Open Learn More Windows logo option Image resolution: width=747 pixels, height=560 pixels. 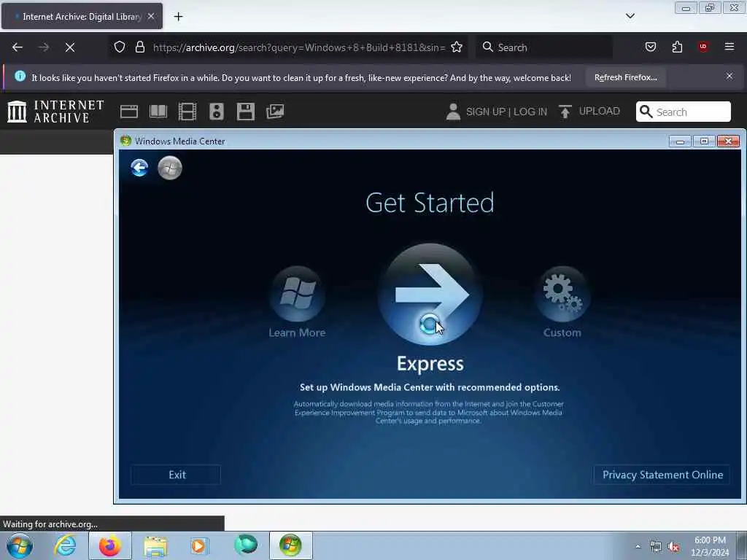(298, 295)
